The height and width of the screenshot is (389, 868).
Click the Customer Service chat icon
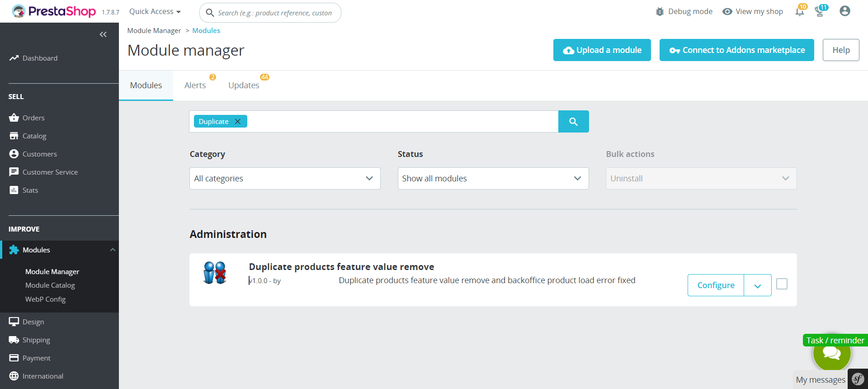14,172
